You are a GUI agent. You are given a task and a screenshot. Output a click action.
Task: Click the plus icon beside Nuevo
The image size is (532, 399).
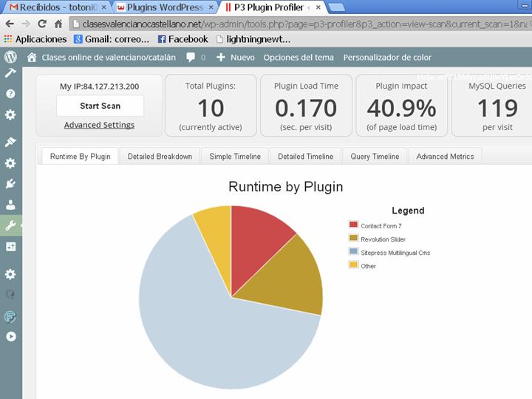pyautogui.click(x=220, y=58)
